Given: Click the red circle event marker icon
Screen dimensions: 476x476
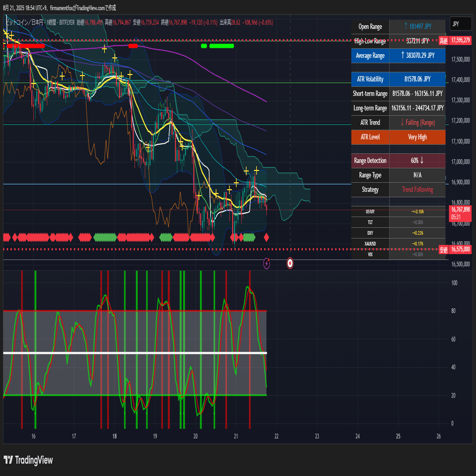Looking at the screenshot, I should pyautogui.click(x=290, y=263).
